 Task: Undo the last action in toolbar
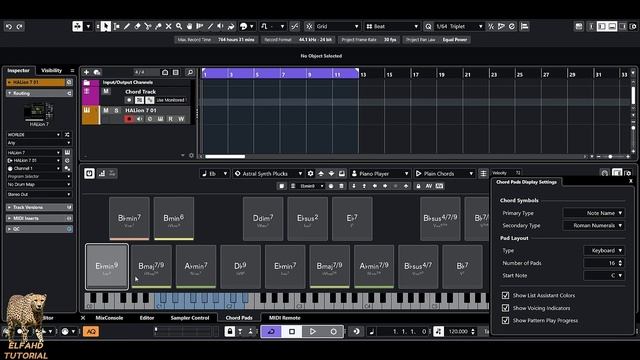[9, 27]
